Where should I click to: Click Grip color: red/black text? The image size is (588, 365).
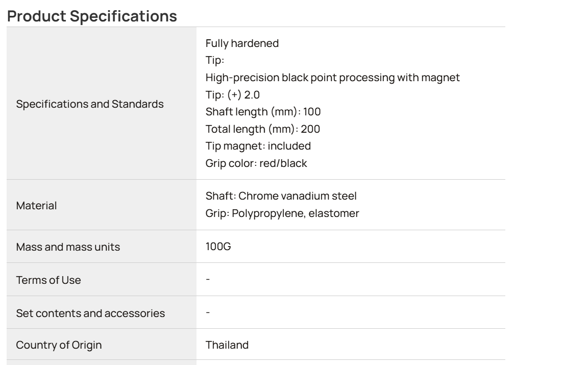point(256,163)
